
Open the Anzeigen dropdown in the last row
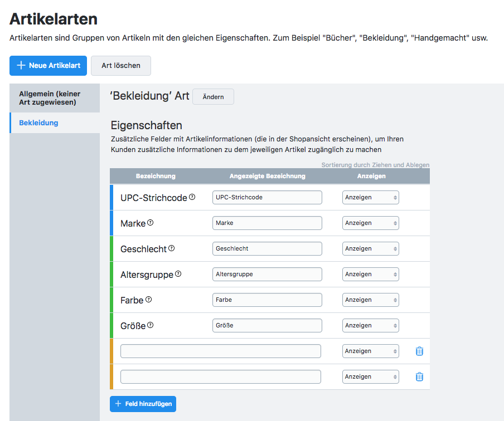click(370, 376)
